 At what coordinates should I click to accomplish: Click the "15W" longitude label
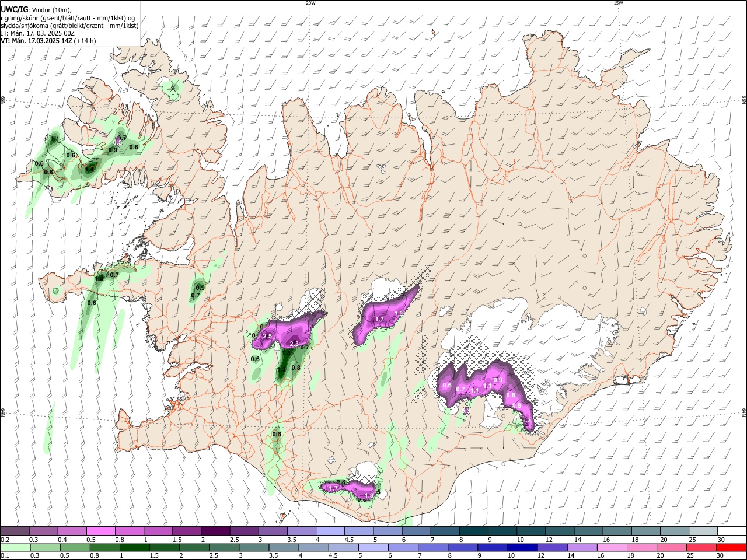[618, 3]
